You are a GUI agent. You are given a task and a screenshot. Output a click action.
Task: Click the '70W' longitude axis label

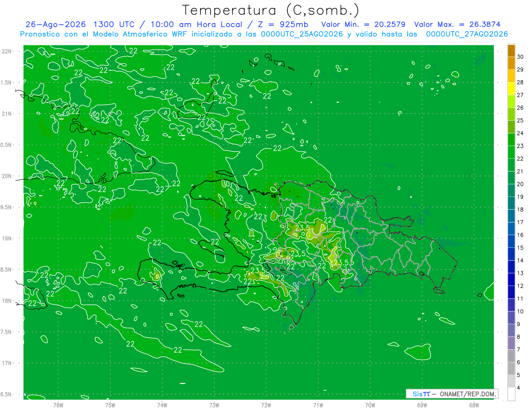coord(370,405)
